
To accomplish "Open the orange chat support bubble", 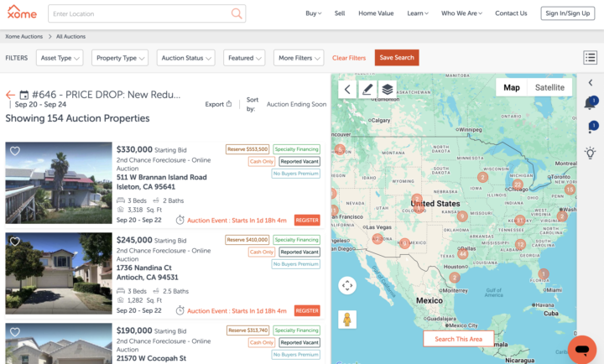I will pos(581,348).
